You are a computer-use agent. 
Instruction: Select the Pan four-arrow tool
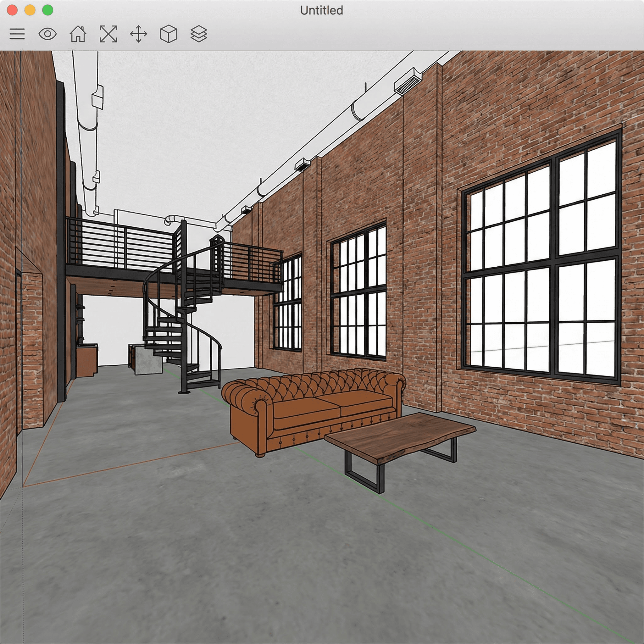tap(139, 34)
